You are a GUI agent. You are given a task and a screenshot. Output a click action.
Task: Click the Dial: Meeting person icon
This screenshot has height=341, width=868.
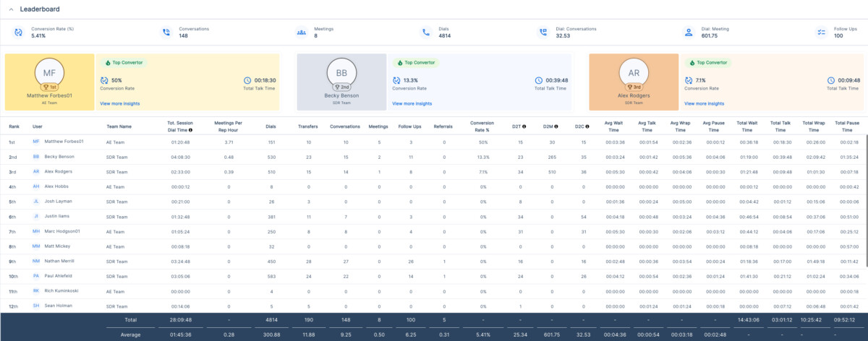pos(689,32)
